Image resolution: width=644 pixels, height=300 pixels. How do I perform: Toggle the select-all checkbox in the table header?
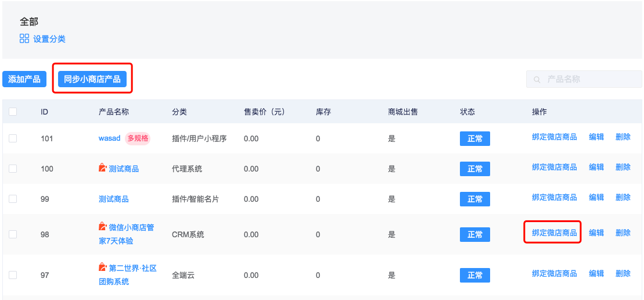[x=13, y=112]
